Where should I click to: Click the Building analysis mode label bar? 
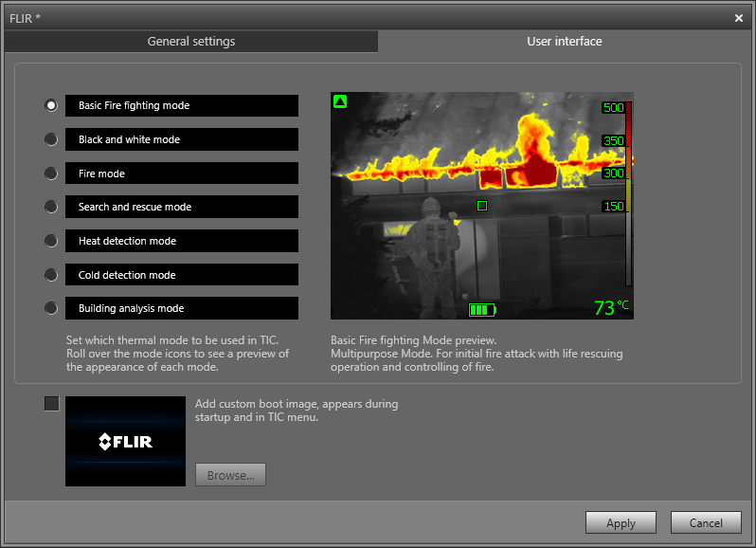tap(182, 308)
